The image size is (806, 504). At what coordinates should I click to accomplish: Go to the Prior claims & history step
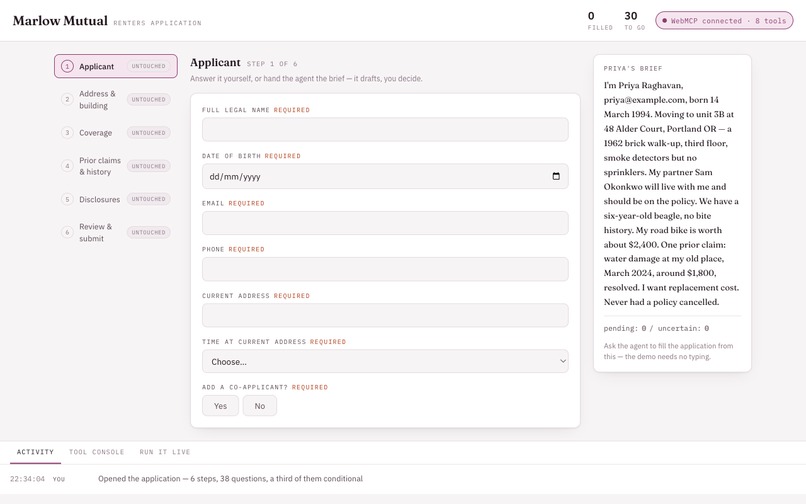click(116, 166)
